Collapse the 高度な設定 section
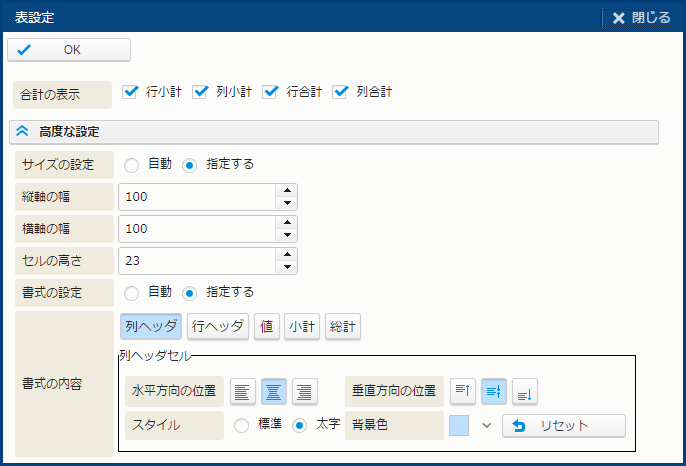 (x=23, y=132)
